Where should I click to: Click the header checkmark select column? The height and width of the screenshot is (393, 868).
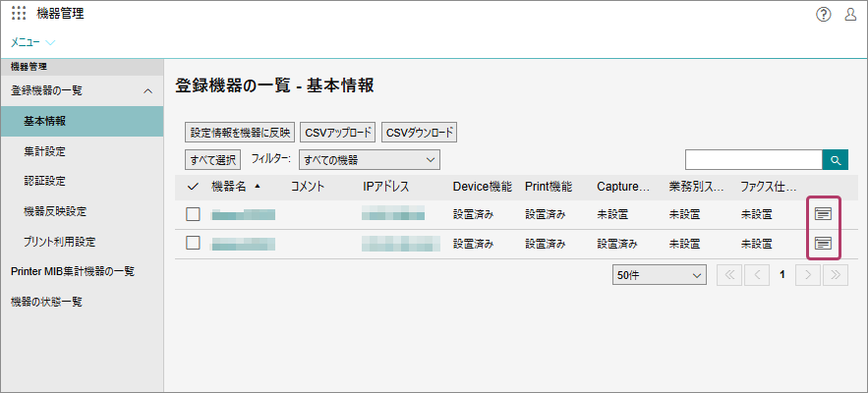193,187
